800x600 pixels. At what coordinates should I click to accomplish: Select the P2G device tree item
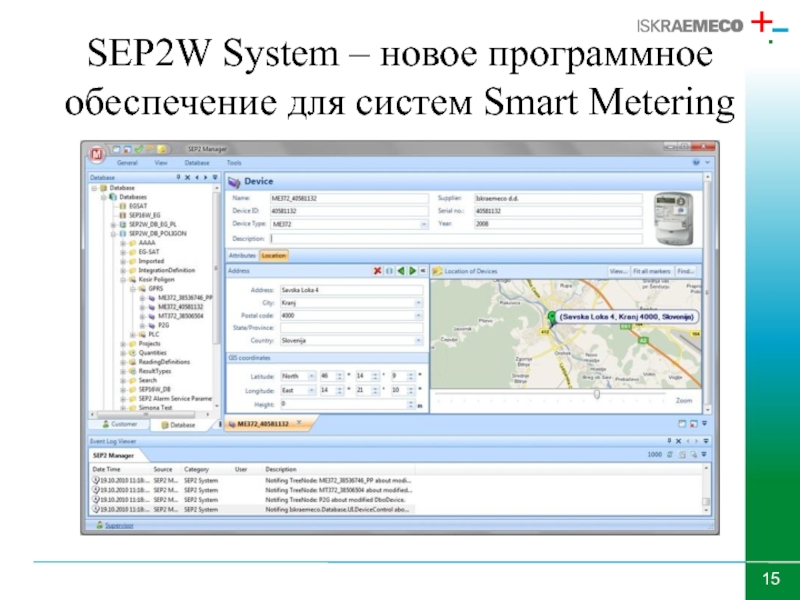pos(163,326)
